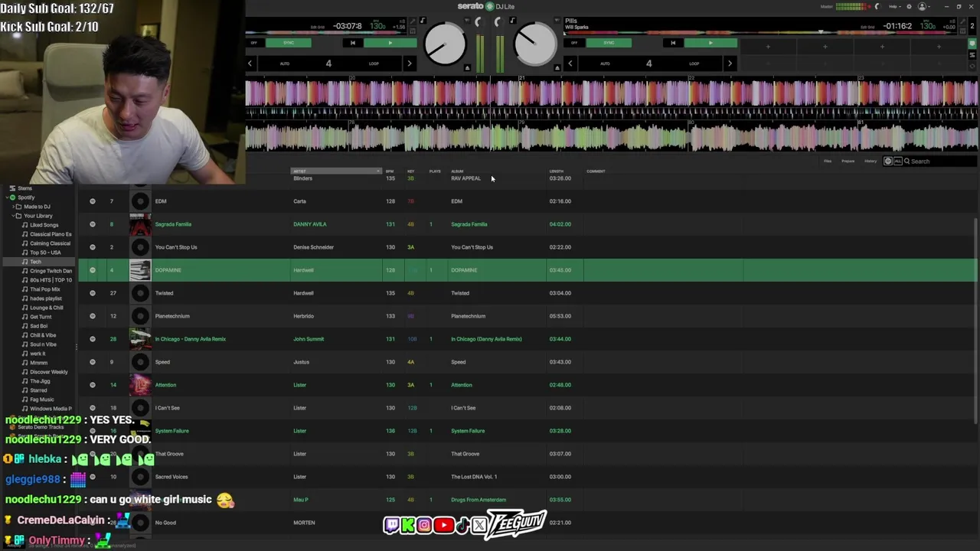Click Spotify icon on Twisted row

[93, 293]
